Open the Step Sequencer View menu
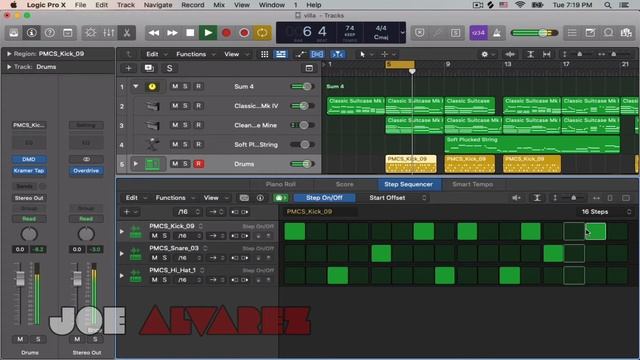 tap(215, 198)
